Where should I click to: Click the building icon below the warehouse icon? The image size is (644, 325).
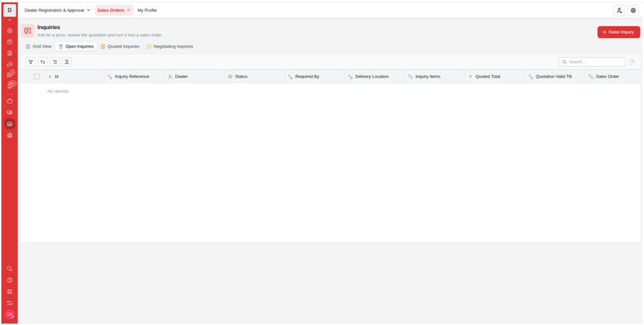point(10,135)
